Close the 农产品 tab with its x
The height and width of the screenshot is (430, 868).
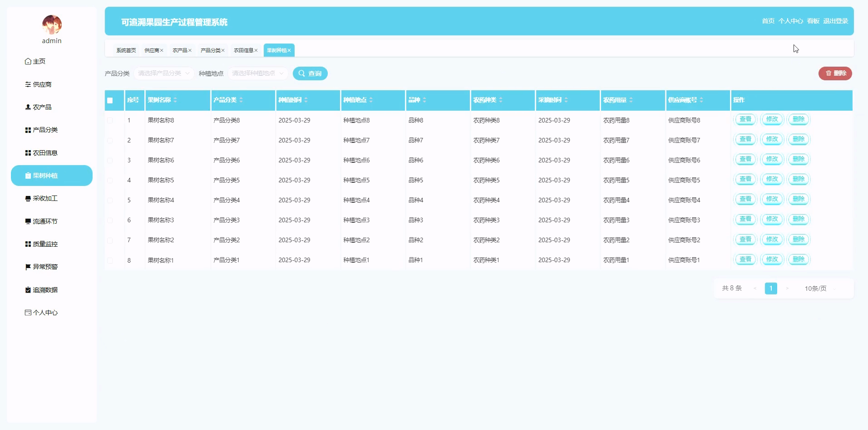click(x=190, y=50)
